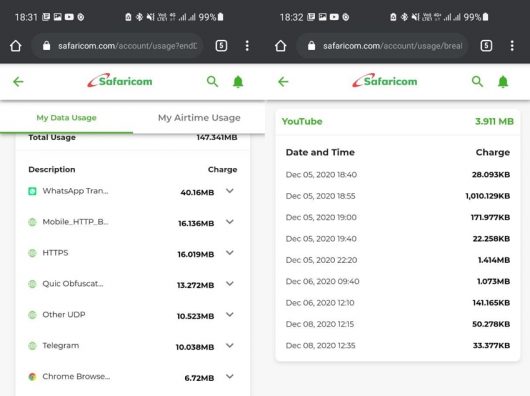Expand the Quic Obfuscat... usage row
The width and height of the screenshot is (530, 396).
pos(230,284)
